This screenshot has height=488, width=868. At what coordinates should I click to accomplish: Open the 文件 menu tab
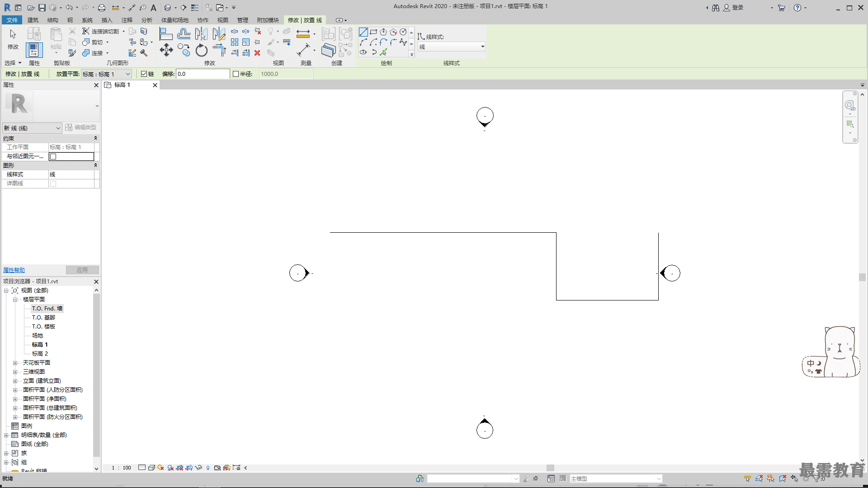click(12, 20)
